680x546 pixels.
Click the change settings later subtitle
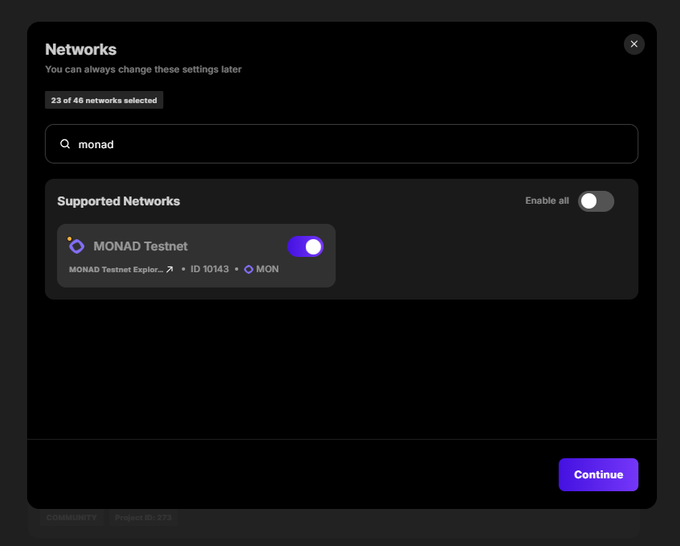[x=143, y=69]
